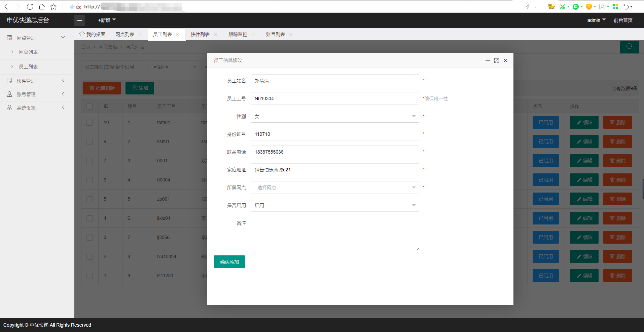Screen dimensions: 644x332
Task: Close the 快件列表 tab
Action: (215, 35)
